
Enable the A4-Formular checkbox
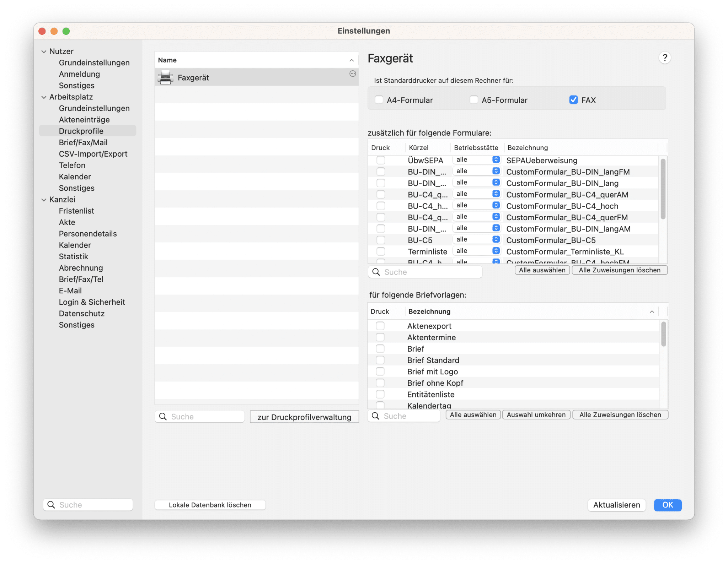click(379, 100)
